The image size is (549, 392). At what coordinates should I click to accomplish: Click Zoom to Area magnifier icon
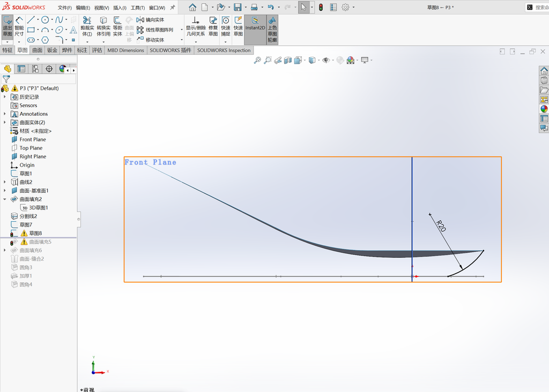coord(268,60)
